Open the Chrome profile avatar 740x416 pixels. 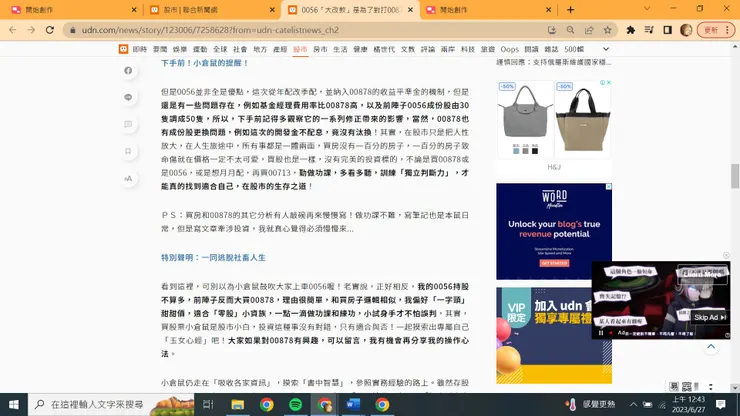pyautogui.click(x=686, y=30)
